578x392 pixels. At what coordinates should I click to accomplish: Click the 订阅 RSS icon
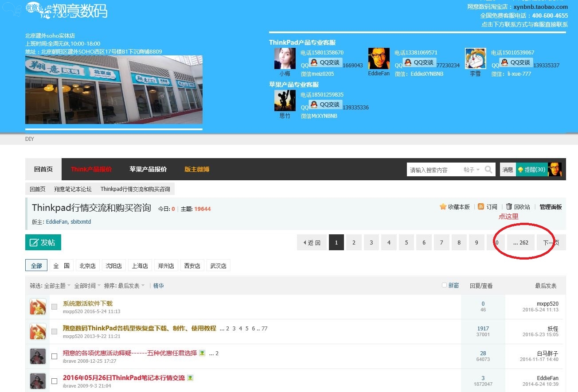click(x=481, y=206)
